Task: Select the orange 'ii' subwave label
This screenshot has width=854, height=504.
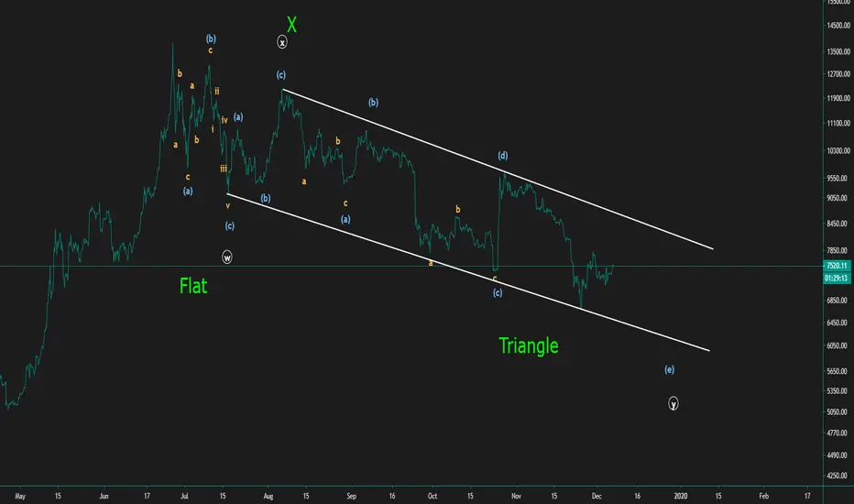Action: coord(217,91)
